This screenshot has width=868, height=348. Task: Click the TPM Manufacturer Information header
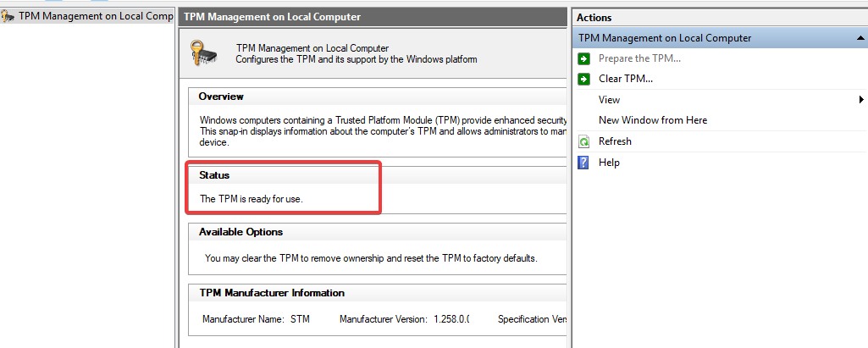[x=271, y=293]
